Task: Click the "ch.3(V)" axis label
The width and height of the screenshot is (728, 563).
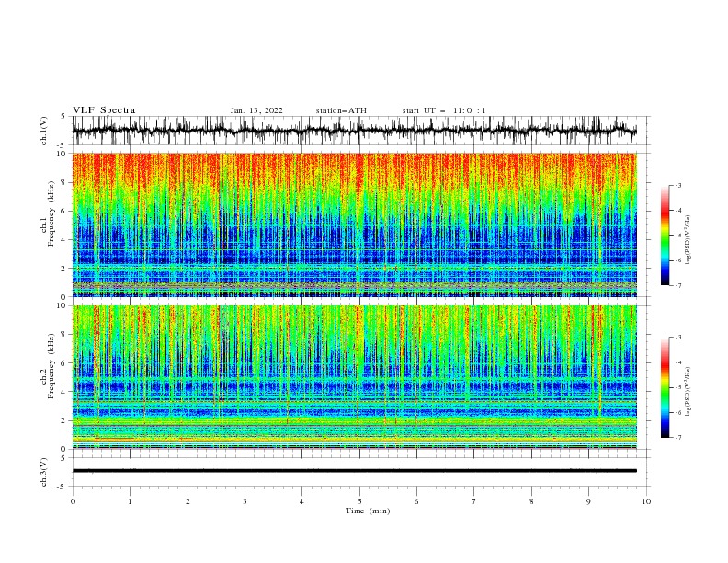Action: click(44, 472)
